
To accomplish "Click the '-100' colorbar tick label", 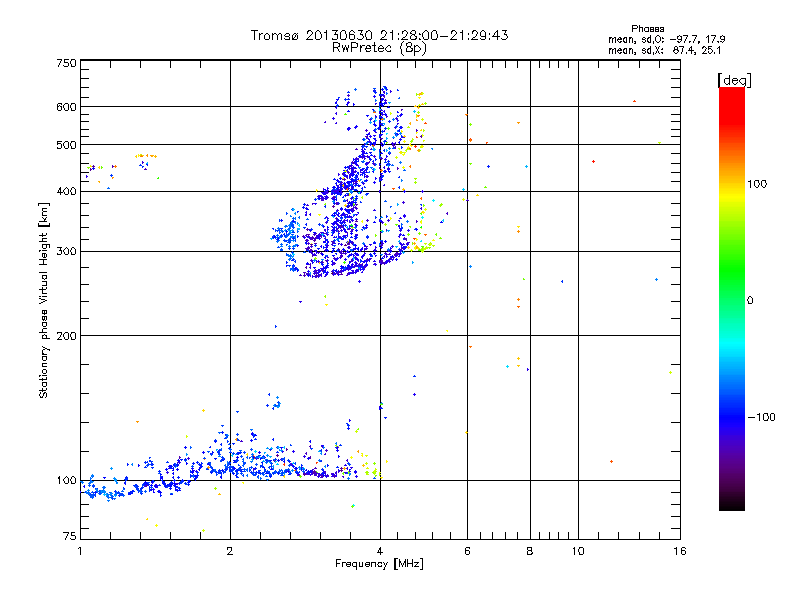I will pos(761,417).
